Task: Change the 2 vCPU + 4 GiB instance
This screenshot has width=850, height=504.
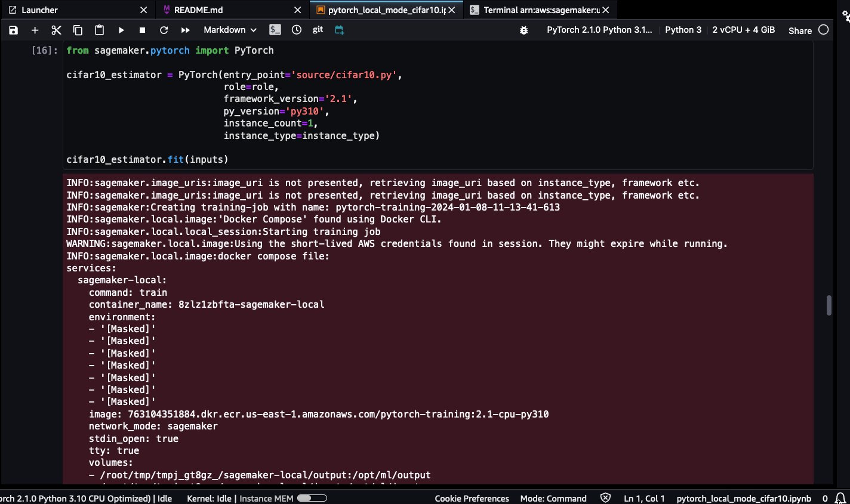Action: (x=743, y=30)
